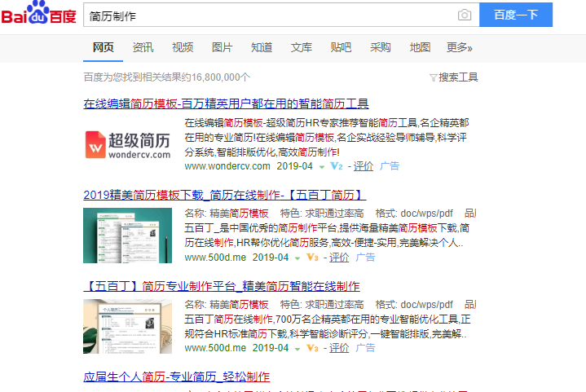586x392 pixels.
Task: Click 广告 label on 2019精美简历模板 result
Action: pos(365,258)
